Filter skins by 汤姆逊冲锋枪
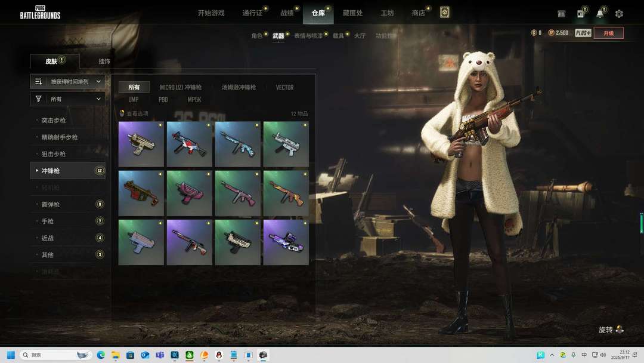The image size is (644, 363). 239,88
